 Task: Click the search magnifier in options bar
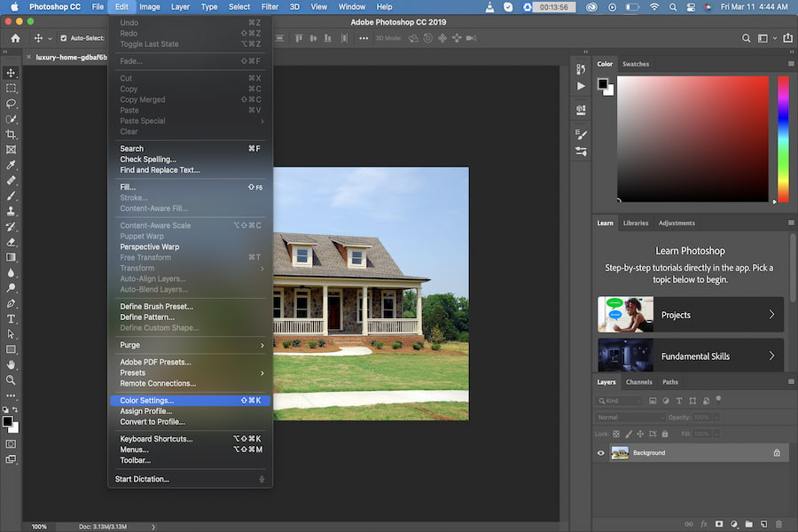click(x=746, y=38)
